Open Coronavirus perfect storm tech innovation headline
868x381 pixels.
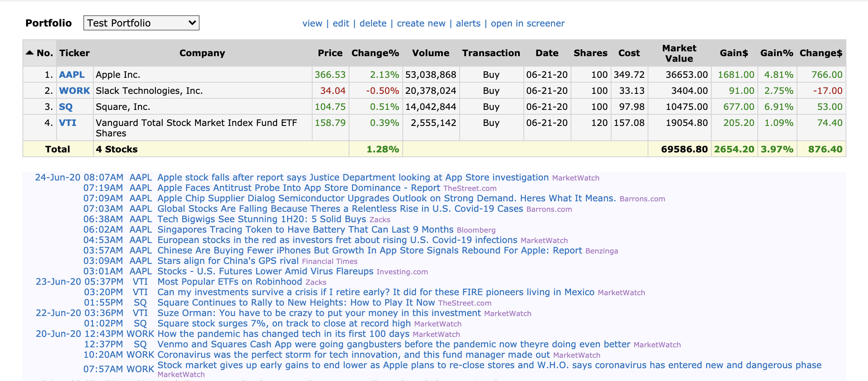(353, 355)
